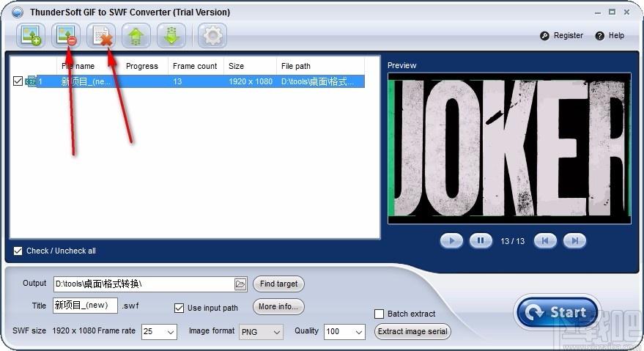Click the JOKER preview image
The width and height of the screenshot is (644, 351).
click(509, 148)
